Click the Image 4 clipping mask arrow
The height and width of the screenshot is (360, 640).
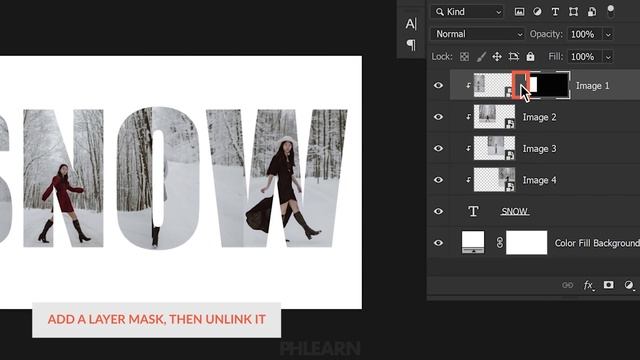468,180
